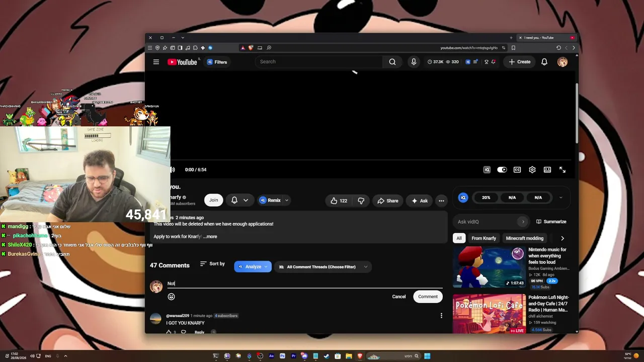Reply to @warseal209's comment
Viewport: 644px width, 362px height.
(199, 332)
